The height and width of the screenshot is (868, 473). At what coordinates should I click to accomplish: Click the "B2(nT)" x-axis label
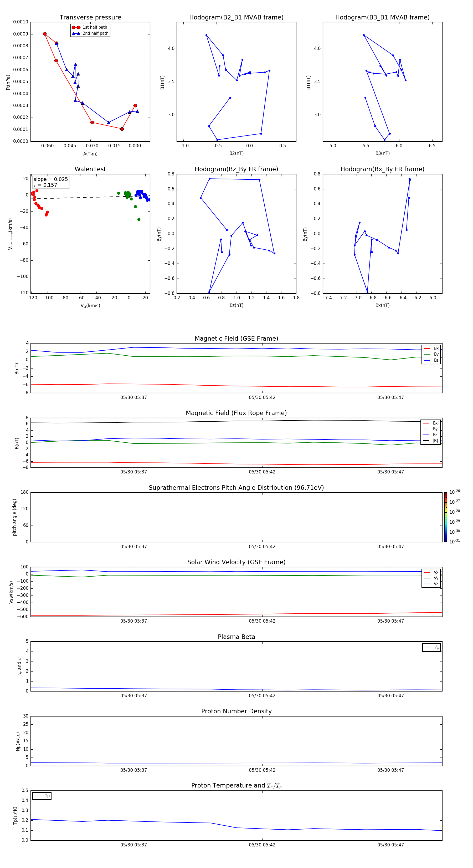pos(236,154)
